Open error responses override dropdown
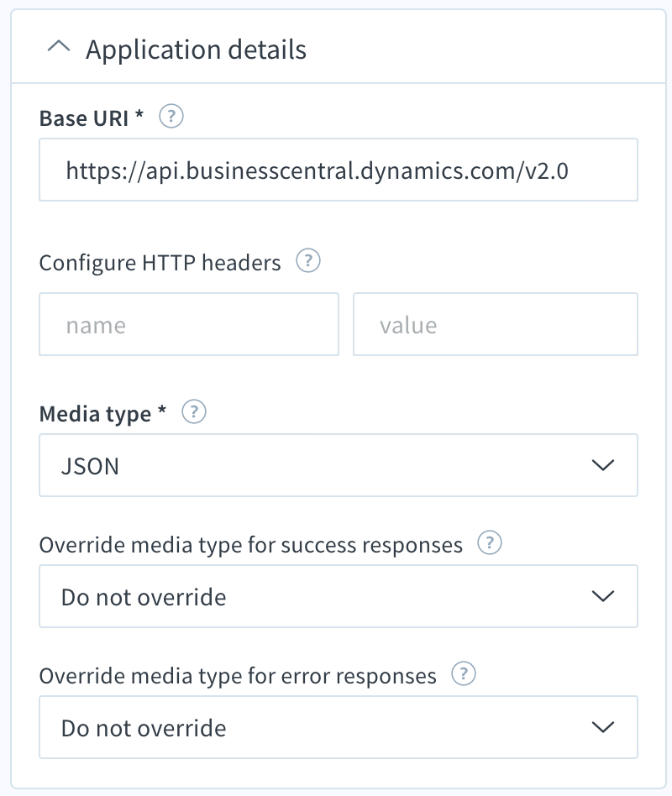 [339, 727]
